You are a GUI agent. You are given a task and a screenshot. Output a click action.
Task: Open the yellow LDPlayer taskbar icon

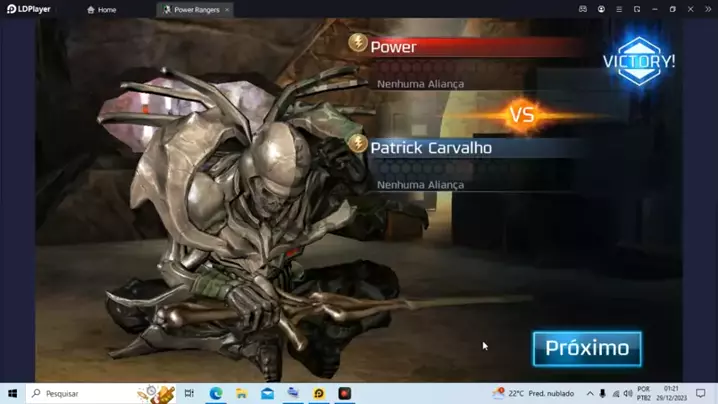319,393
